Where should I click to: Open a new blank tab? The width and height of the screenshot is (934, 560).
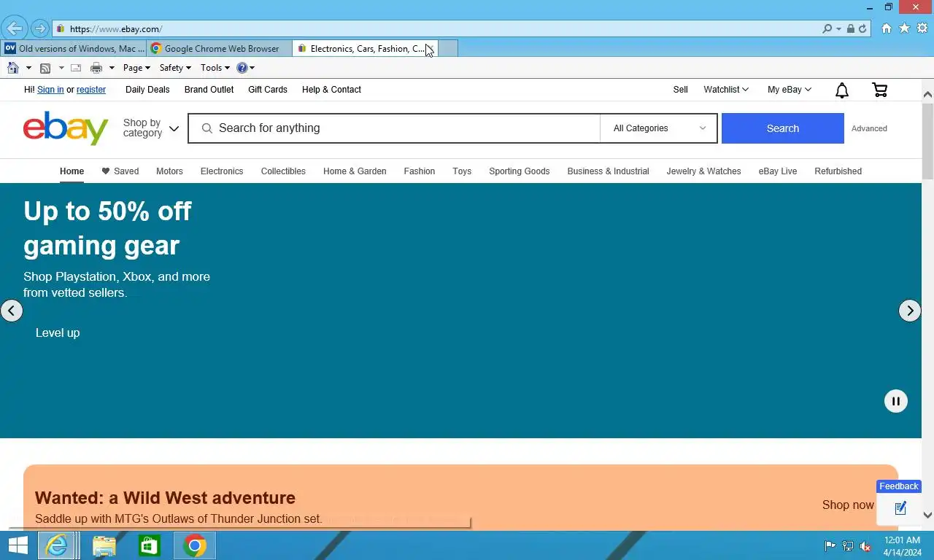448,49
